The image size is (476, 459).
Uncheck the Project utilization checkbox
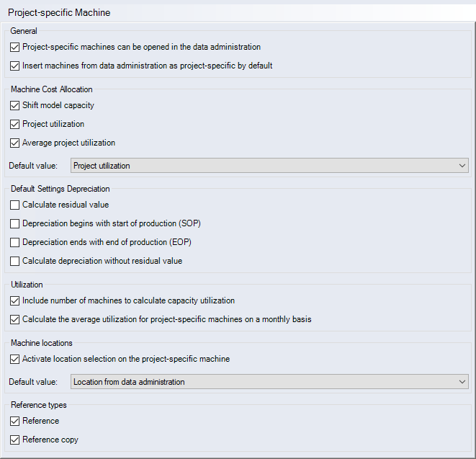[x=15, y=124]
